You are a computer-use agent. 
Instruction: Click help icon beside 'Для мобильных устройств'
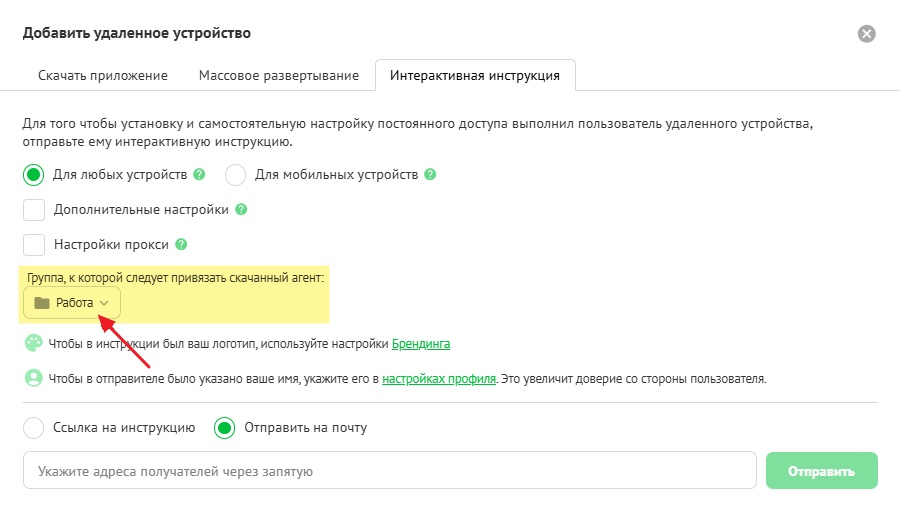coord(430,174)
